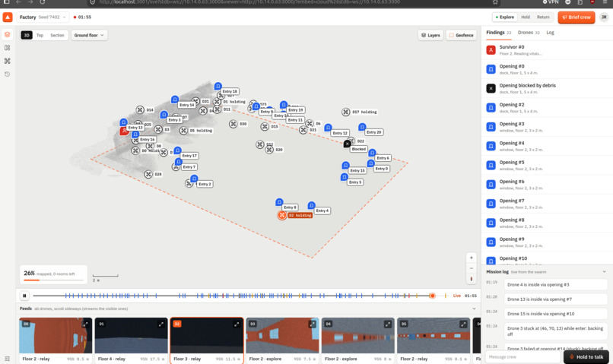The image size is (613, 364).
Task: Click the Entry 17 label on map
Action: click(x=189, y=156)
